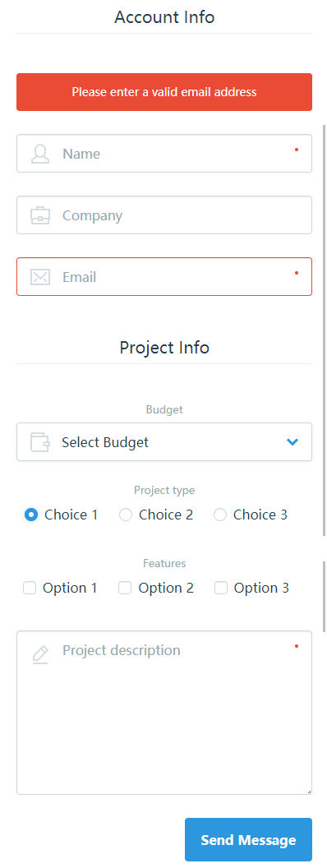Viewport: 327px width, 868px height.
Task: Click the person icon in Name field
Action: pyautogui.click(x=39, y=154)
